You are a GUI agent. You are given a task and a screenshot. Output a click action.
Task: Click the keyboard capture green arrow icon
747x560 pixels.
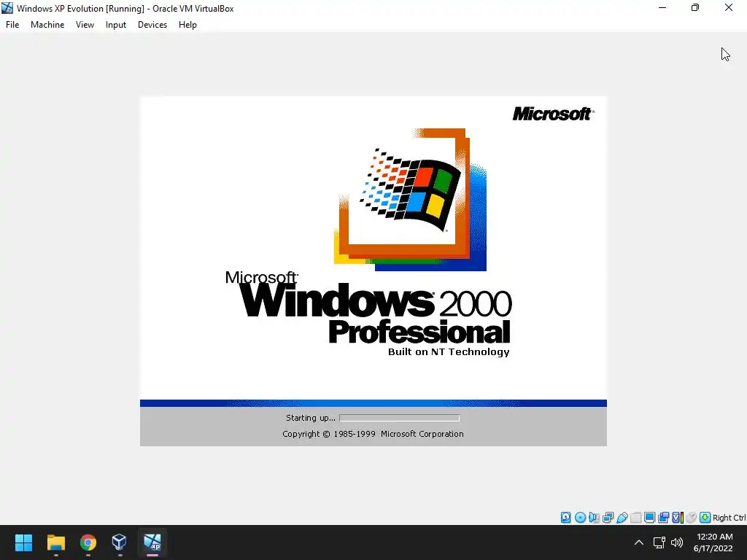click(x=705, y=518)
